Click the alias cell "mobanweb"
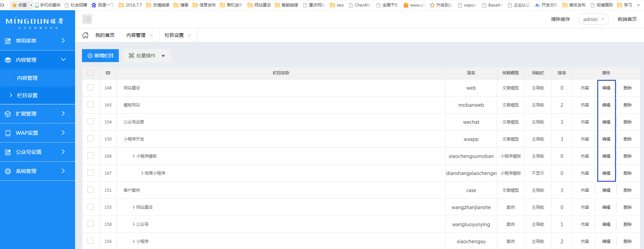 click(471, 105)
